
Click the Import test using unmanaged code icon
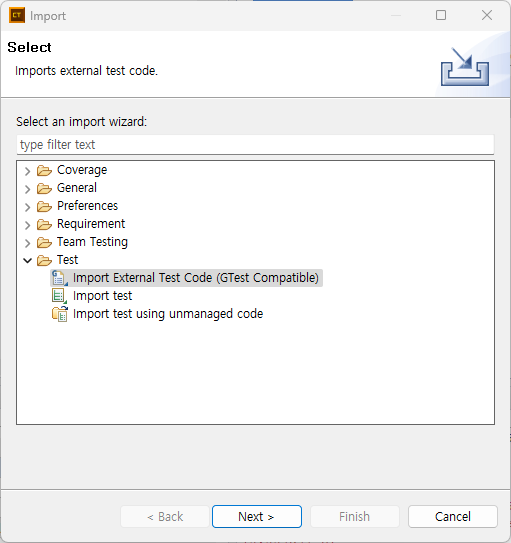60,314
